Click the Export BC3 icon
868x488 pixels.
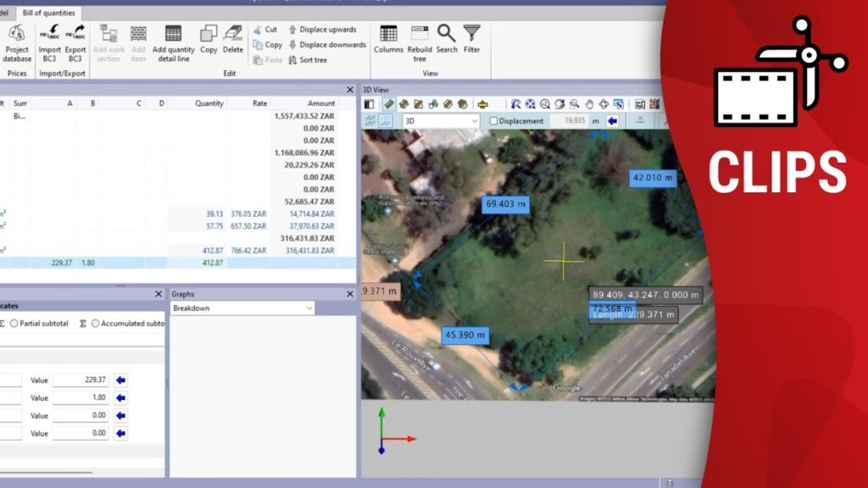tap(75, 41)
